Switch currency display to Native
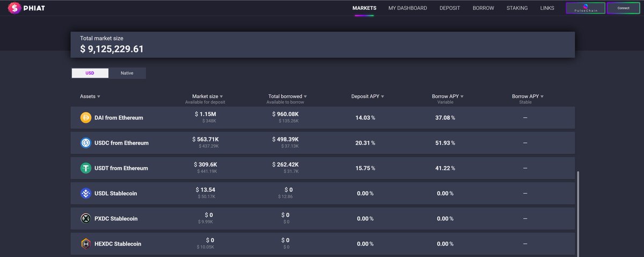Viewport: 644px width, 257px height. (x=127, y=73)
